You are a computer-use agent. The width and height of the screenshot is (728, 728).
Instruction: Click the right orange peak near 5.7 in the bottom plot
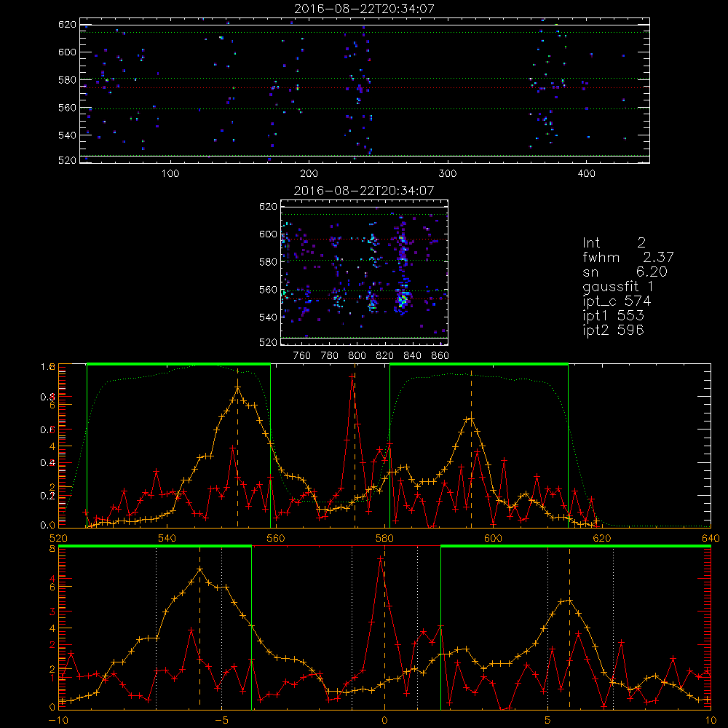pyautogui.click(x=570, y=601)
